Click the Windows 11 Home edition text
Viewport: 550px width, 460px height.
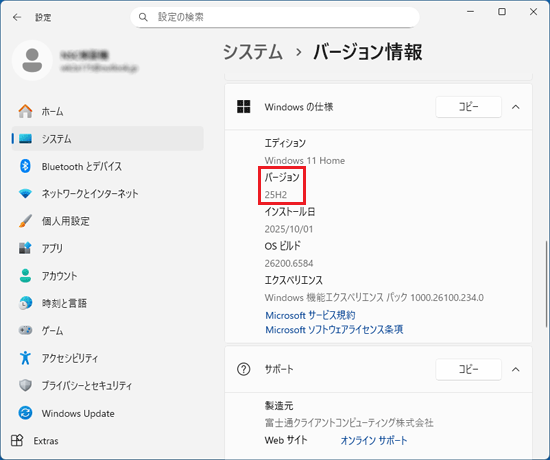pyautogui.click(x=304, y=160)
